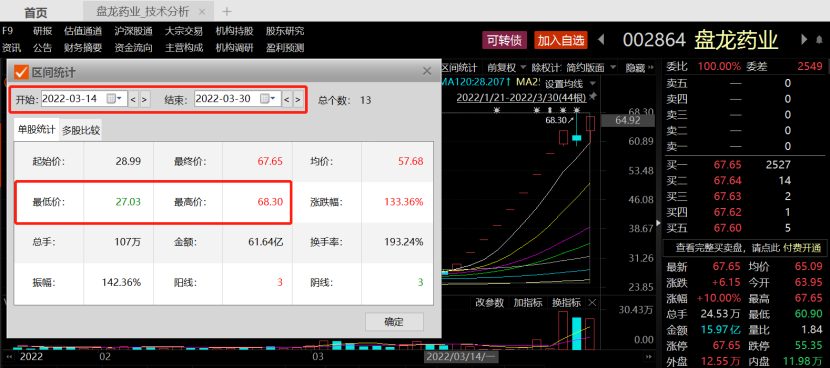Switch to the 单股统计 tab
Screen dimensions: 830x368
[x=37, y=130]
